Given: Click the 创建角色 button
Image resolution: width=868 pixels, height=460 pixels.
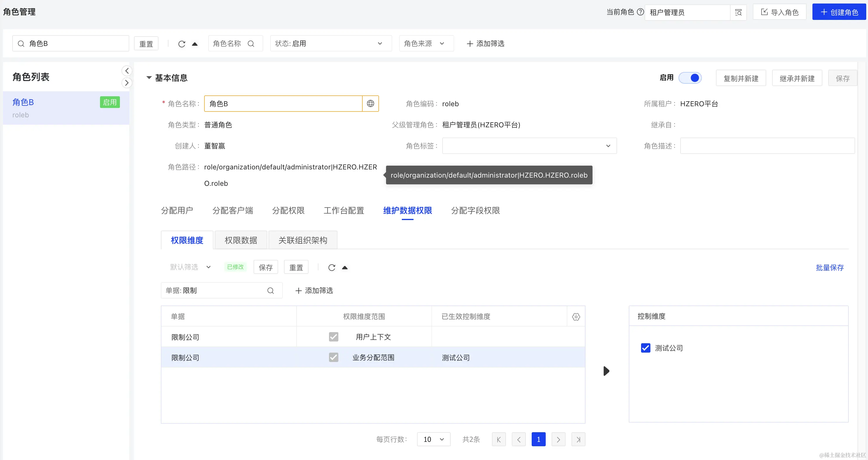Looking at the screenshot, I should pos(839,12).
